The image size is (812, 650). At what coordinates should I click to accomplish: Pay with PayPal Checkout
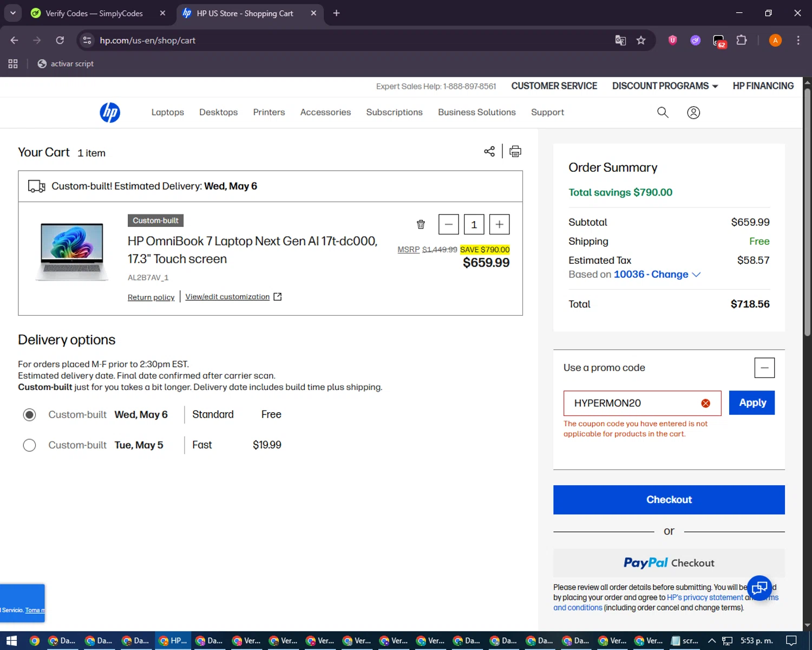[669, 563]
